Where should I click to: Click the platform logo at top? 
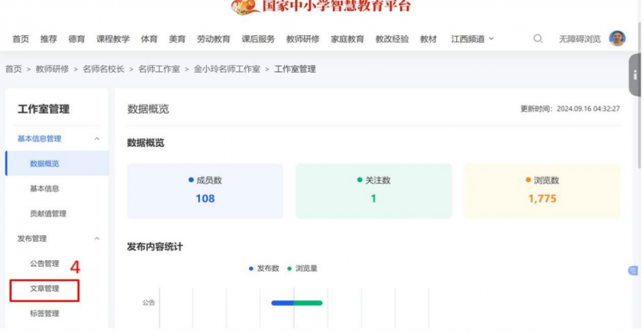[321, 7]
